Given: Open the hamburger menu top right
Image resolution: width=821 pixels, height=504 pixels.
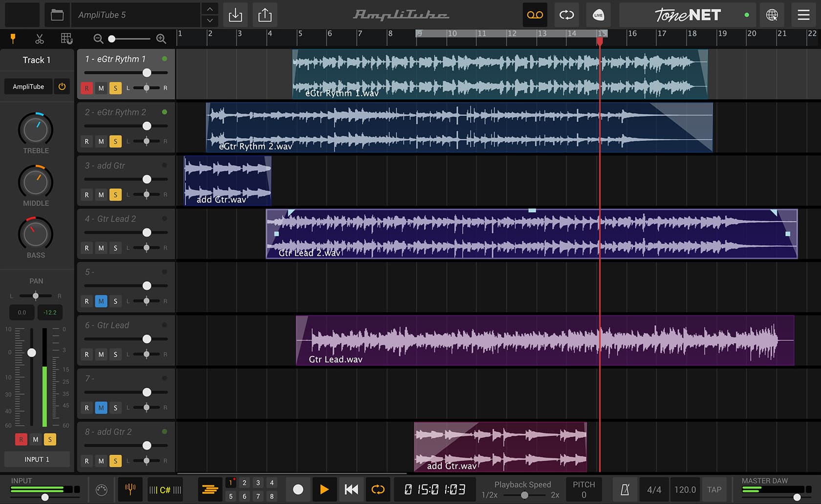Looking at the screenshot, I should coord(803,15).
